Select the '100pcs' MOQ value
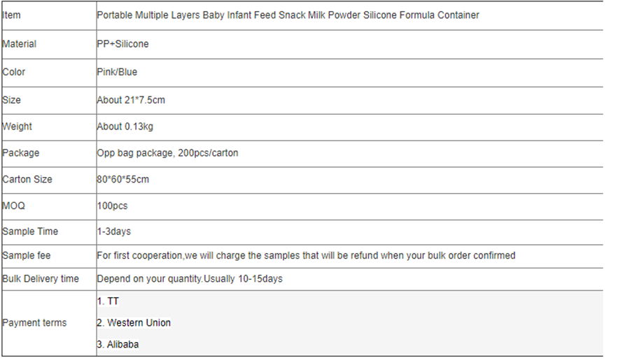The width and height of the screenshot is (644, 363). coord(112,206)
